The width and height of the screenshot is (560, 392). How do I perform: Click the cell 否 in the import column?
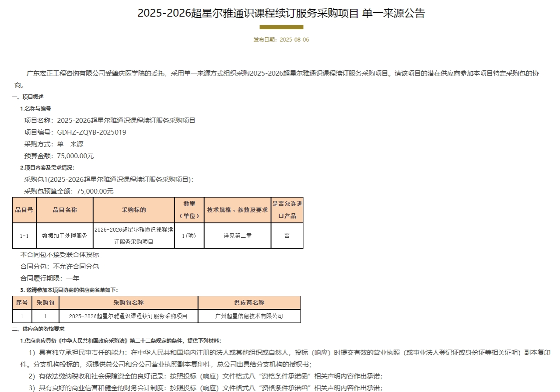(x=287, y=236)
